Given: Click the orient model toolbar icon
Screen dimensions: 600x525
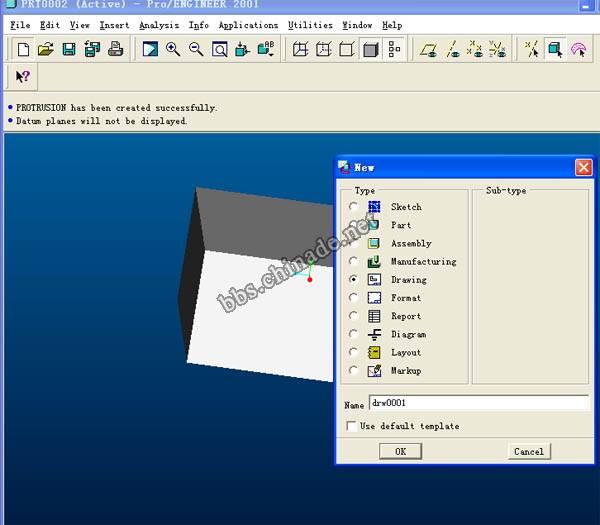Looking at the screenshot, I should tap(242, 49).
